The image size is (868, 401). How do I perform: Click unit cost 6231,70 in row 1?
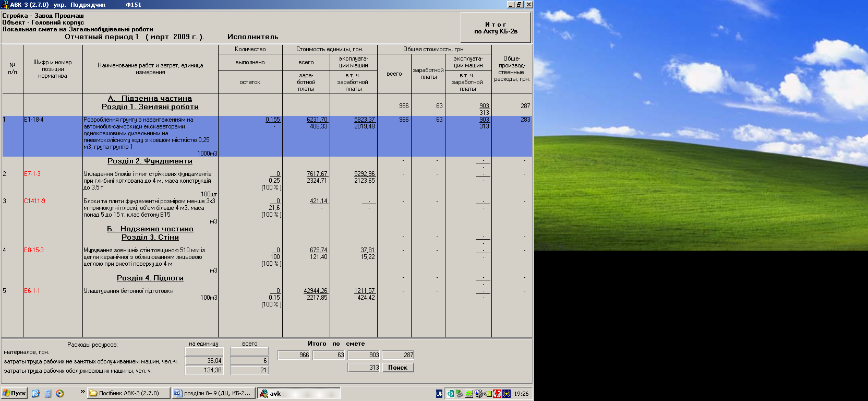coord(317,120)
